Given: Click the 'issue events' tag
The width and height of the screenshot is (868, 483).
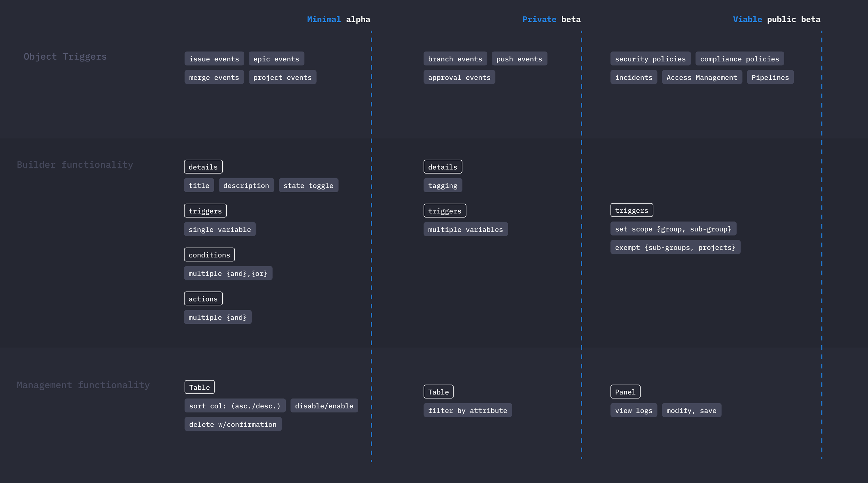Looking at the screenshot, I should tap(214, 59).
